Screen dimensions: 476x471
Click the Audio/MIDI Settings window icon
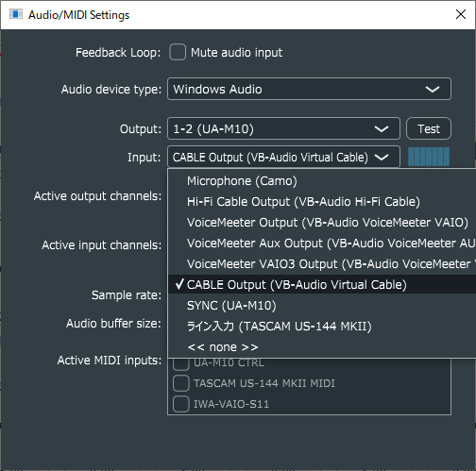click(15, 14)
